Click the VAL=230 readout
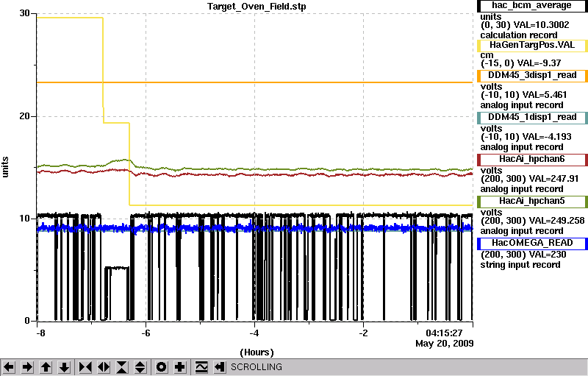The image size is (588, 376). click(548, 255)
